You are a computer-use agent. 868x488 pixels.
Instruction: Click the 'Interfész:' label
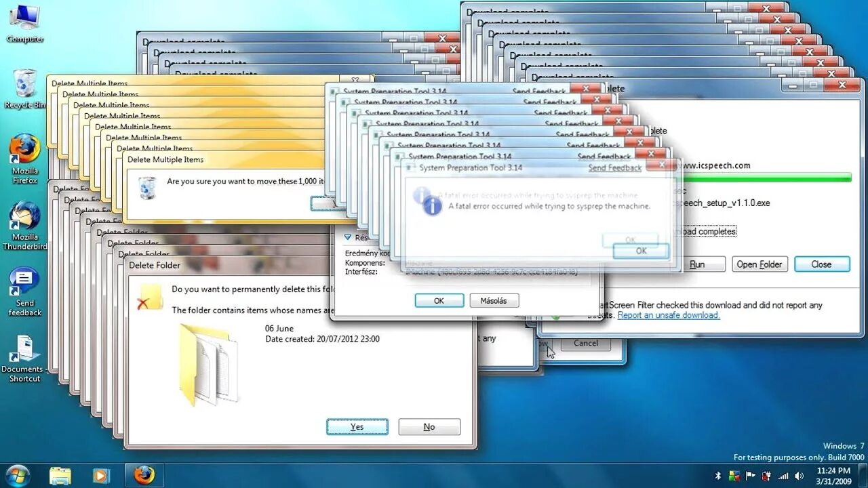[361, 271]
